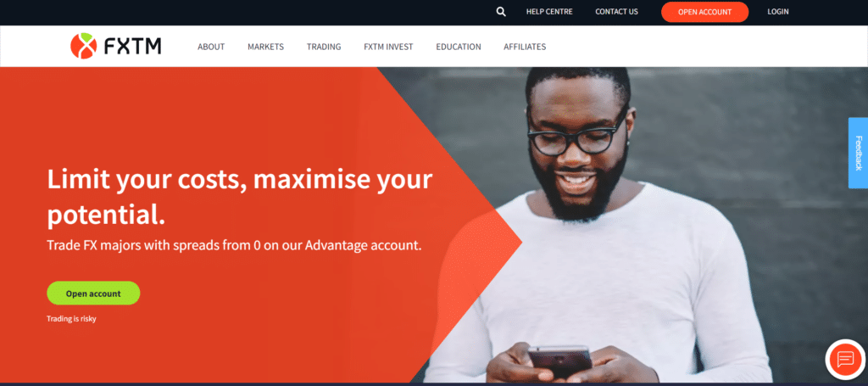The width and height of the screenshot is (868, 386).
Task: Open the Help Centre link
Action: pyautogui.click(x=549, y=12)
